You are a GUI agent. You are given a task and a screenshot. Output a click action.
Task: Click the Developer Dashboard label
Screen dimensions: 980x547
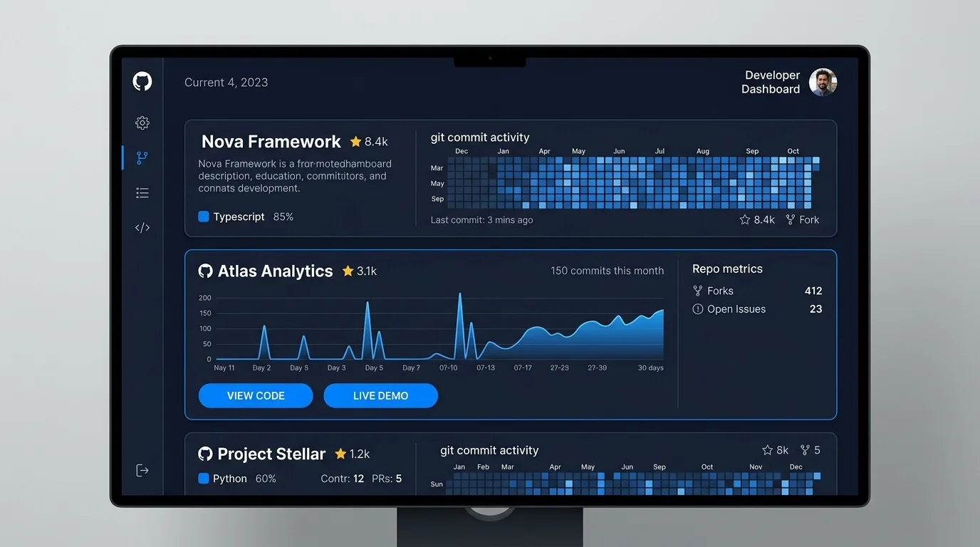click(771, 82)
